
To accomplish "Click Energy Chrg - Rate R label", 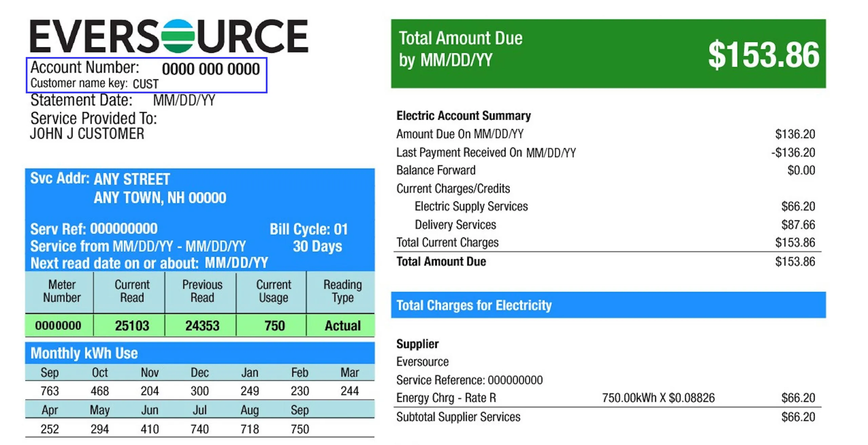I will click(x=446, y=398).
